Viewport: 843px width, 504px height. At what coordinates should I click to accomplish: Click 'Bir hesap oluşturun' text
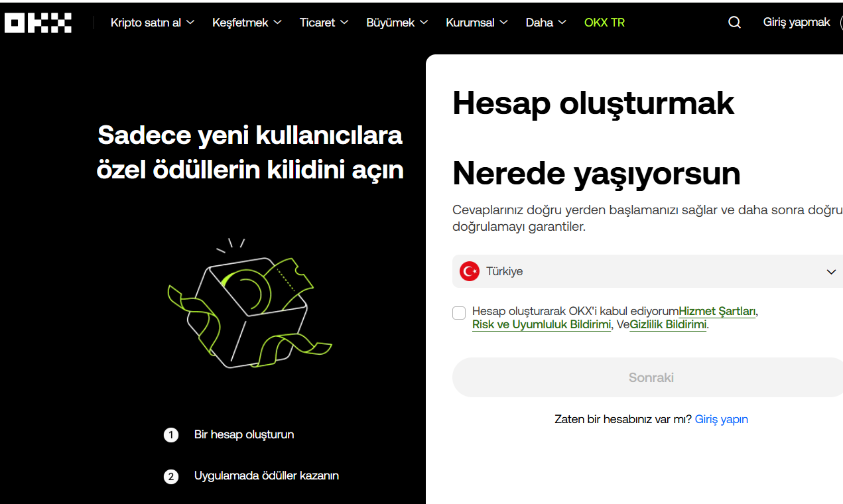tap(244, 435)
